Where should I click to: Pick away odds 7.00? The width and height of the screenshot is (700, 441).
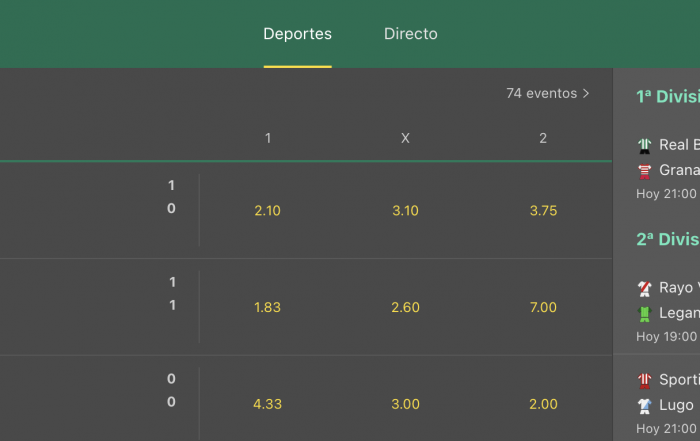pyautogui.click(x=543, y=308)
